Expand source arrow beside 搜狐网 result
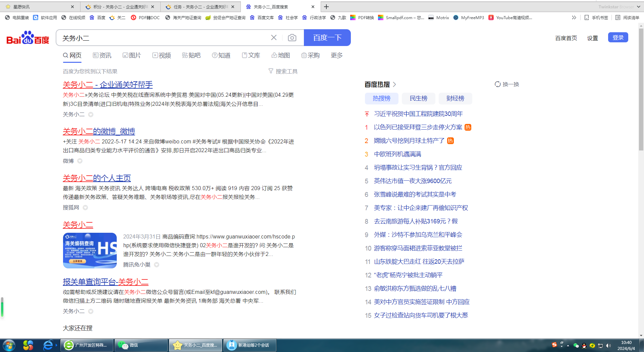 click(85, 208)
